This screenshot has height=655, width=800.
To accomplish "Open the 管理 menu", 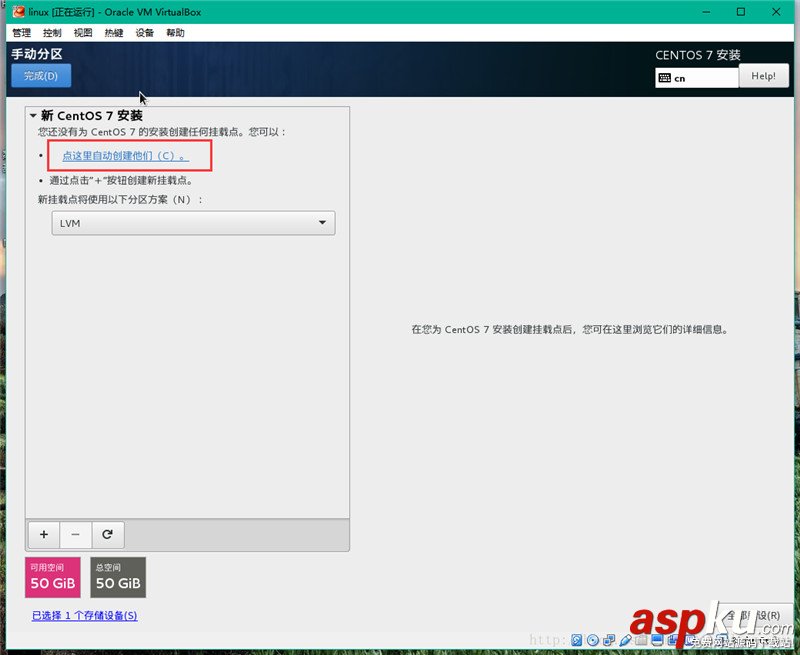I will tap(21, 33).
